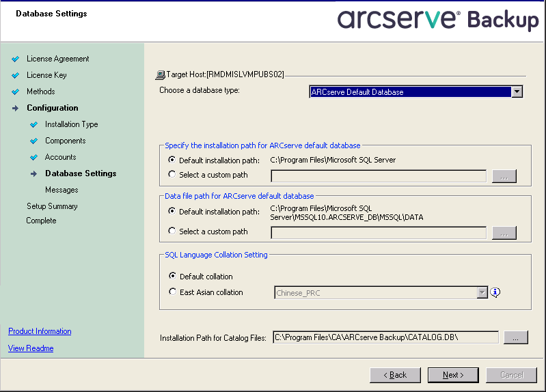
Task: Click the Accounts checkmark icon
Action: 33,157
